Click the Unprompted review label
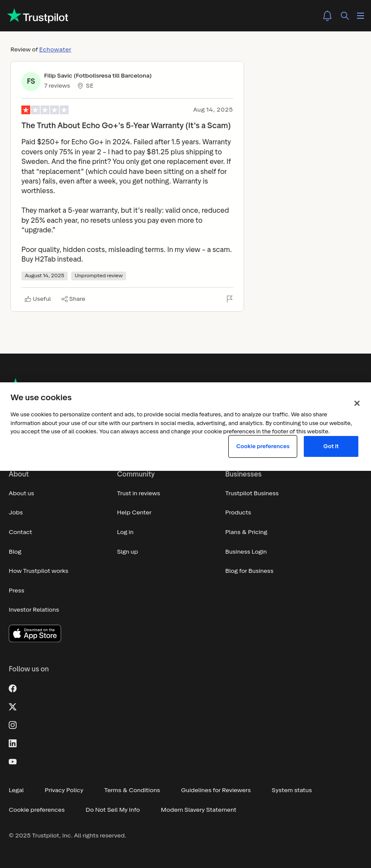This screenshot has width=371, height=868. (99, 276)
